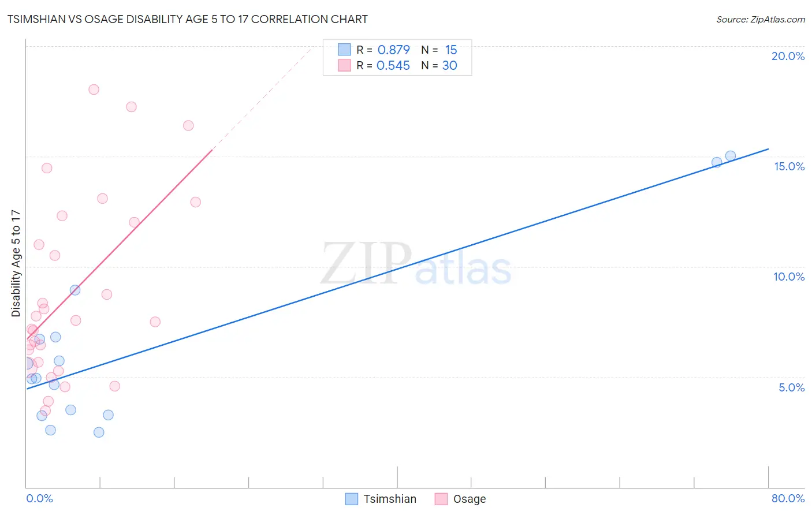Select the pink Osage point near 17% at top

coord(131,107)
